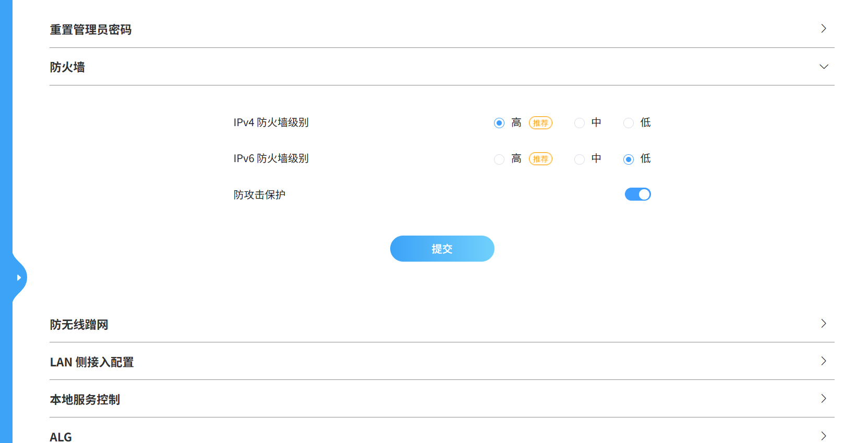Select IPv4 firewall level 低

point(629,123)
